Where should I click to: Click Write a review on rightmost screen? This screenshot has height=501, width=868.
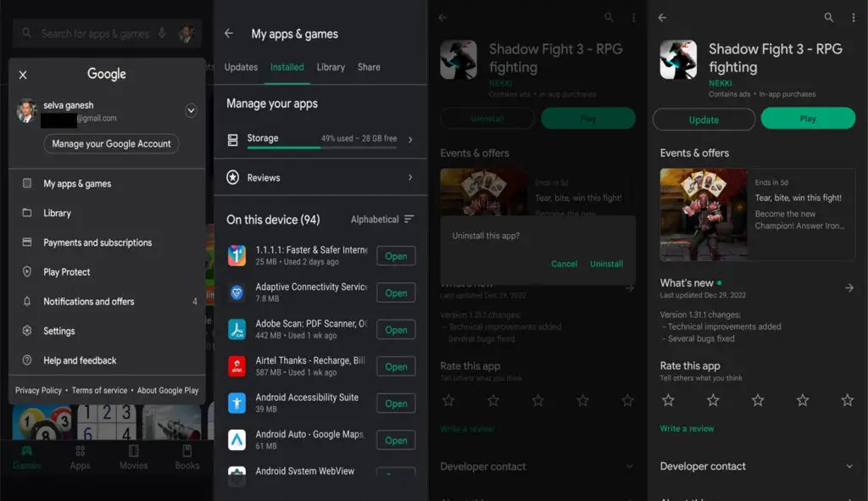point(687,428)
